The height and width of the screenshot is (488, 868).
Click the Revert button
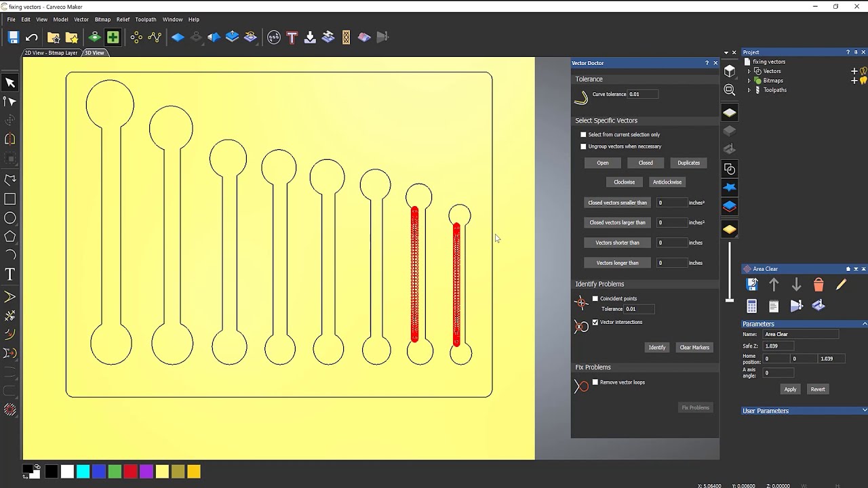click(x=818, y=390)
